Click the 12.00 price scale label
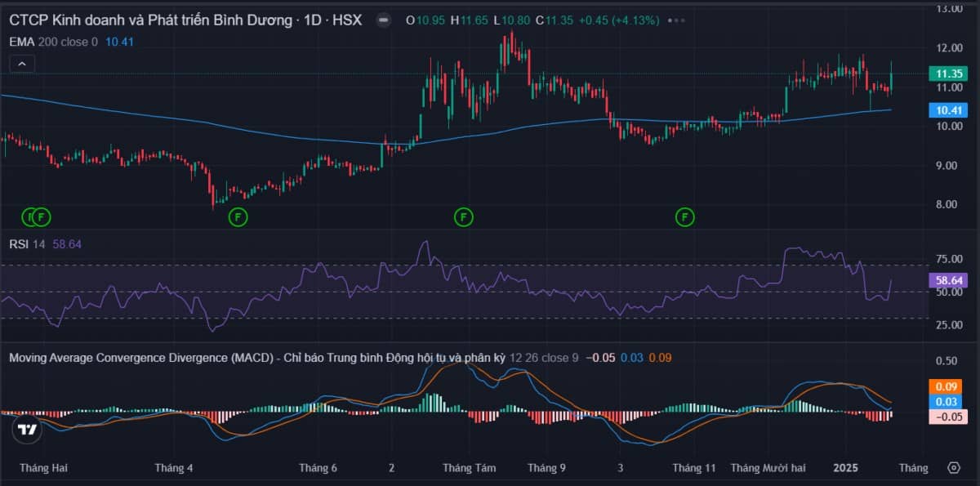The height and width of the screenshot is (486, 980). click(x=949, y=47)
